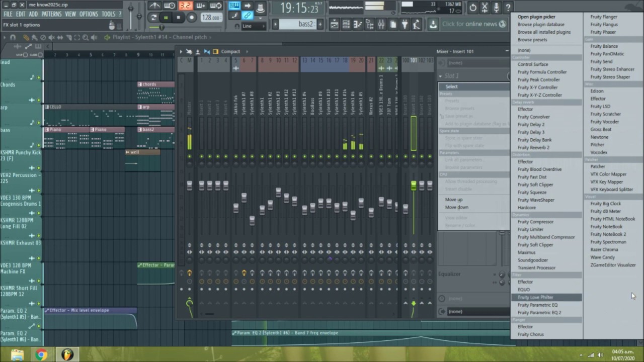Click the tempo tapper icon

pos(416,24)
